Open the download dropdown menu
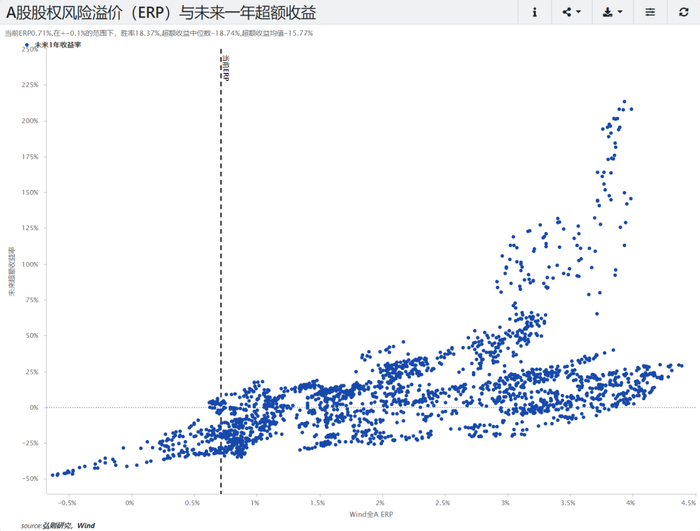Screen dimensions: 700x531 (x=612, y=12)
